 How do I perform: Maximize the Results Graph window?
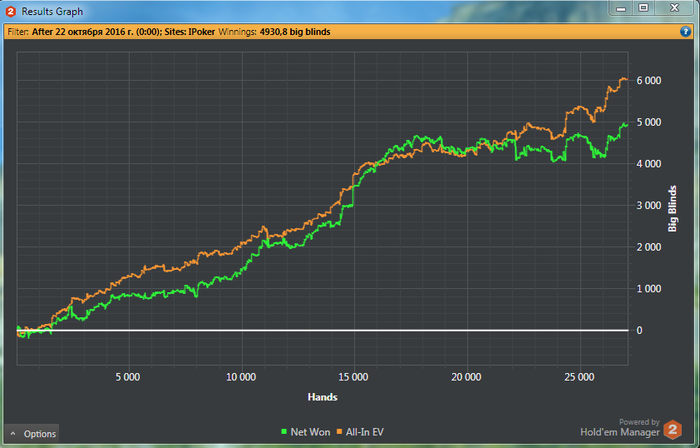pyautogui.click(x=643, y=7)
